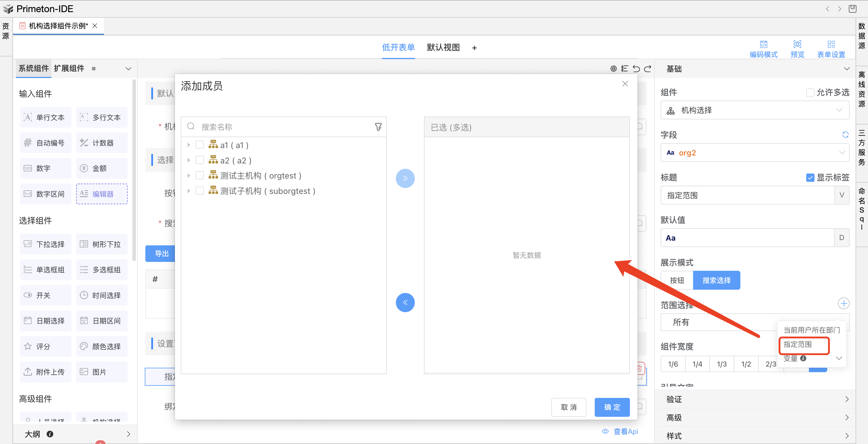Viewport: 868px width, 444px height.
Task: Check the a1 organization checkbox
Action: [200, 145]
